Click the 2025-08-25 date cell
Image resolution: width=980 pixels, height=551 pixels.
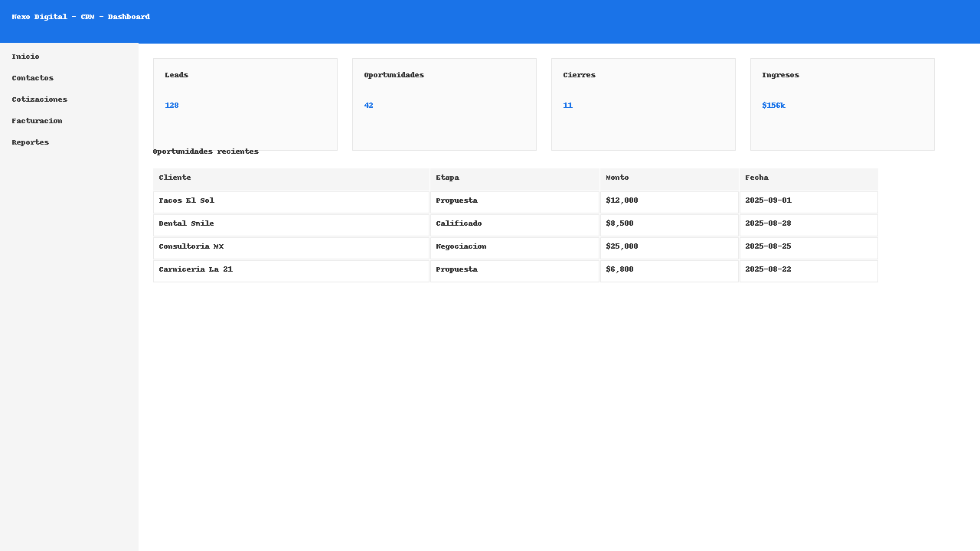[808, 248]
